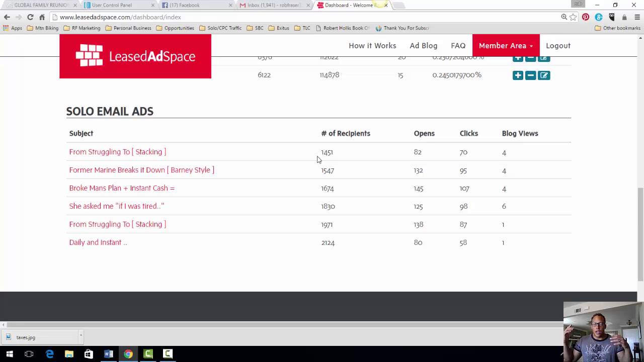Open the Personal Business bookmarks folder
This screenshot has height=362, width=644.
tap(128, 28)
